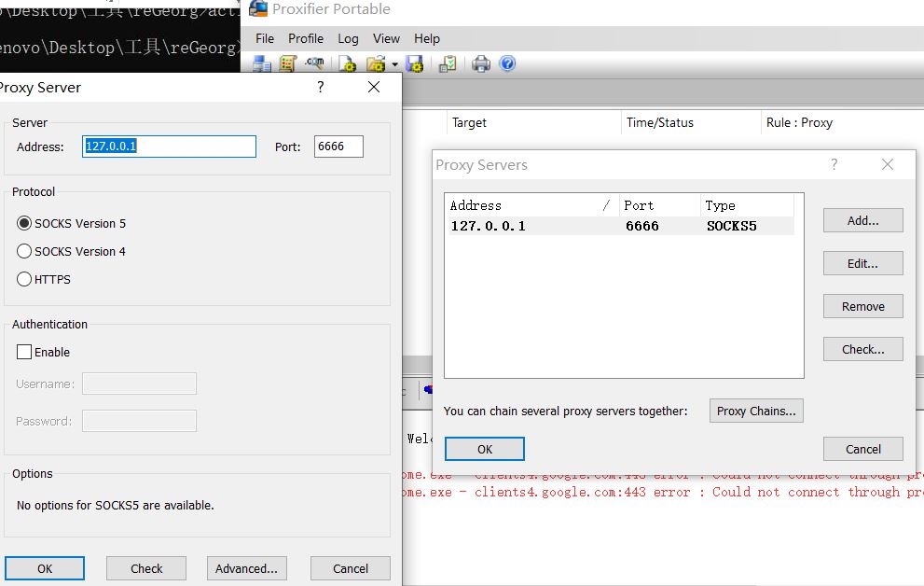Click the Check button in Proxy Server dialog
Viewport: 924px width, 586px height.
tap(146, 568)
